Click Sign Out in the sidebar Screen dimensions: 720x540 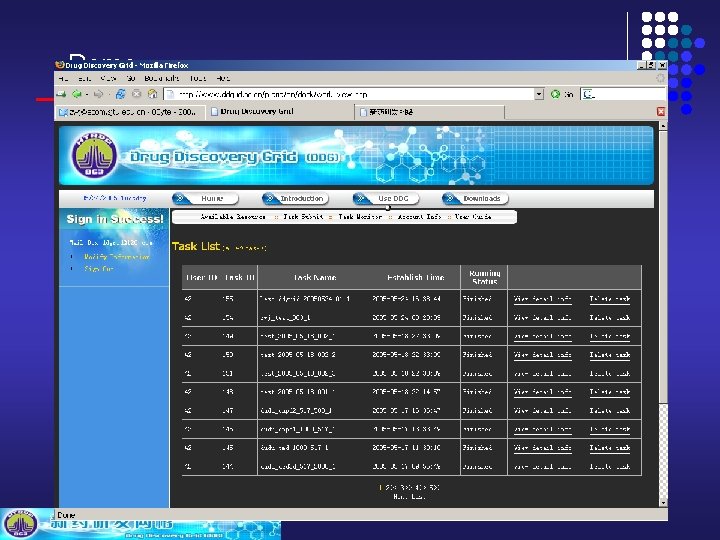[x=99, y=269]
